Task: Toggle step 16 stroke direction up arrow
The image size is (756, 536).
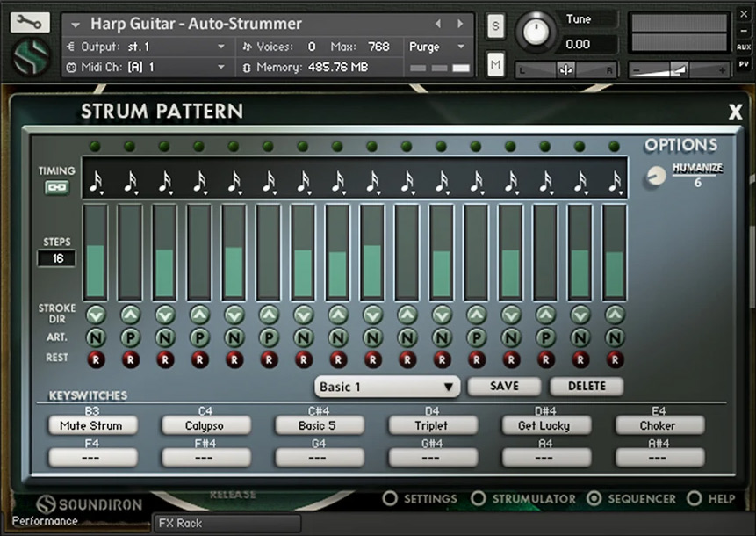Action: coord(615,315)
